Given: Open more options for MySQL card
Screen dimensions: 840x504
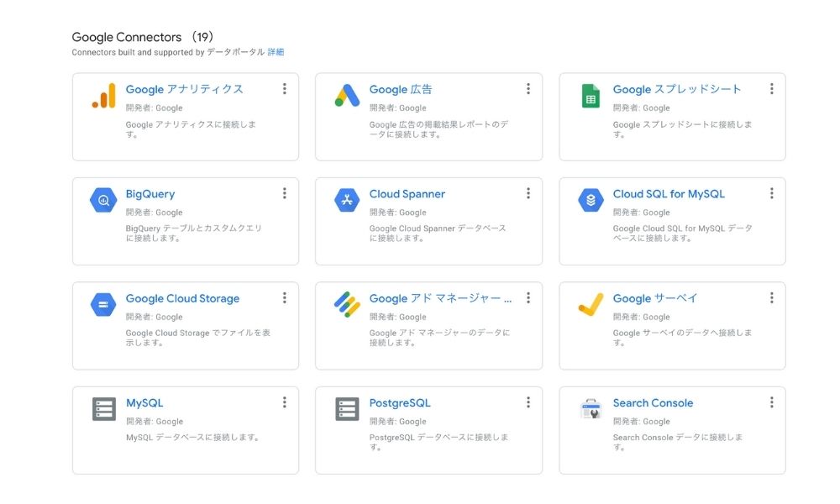Looking at the screenshot, I should click(285, 402).
